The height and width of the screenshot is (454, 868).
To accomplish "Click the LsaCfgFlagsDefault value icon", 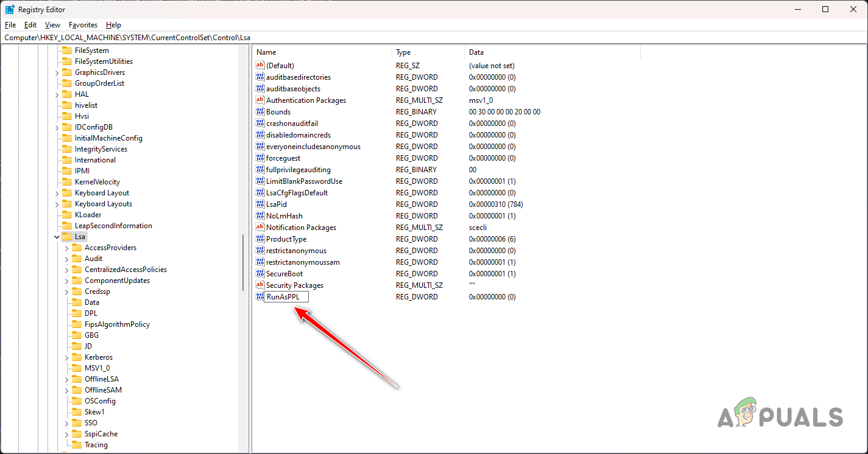I will point(260,193).
